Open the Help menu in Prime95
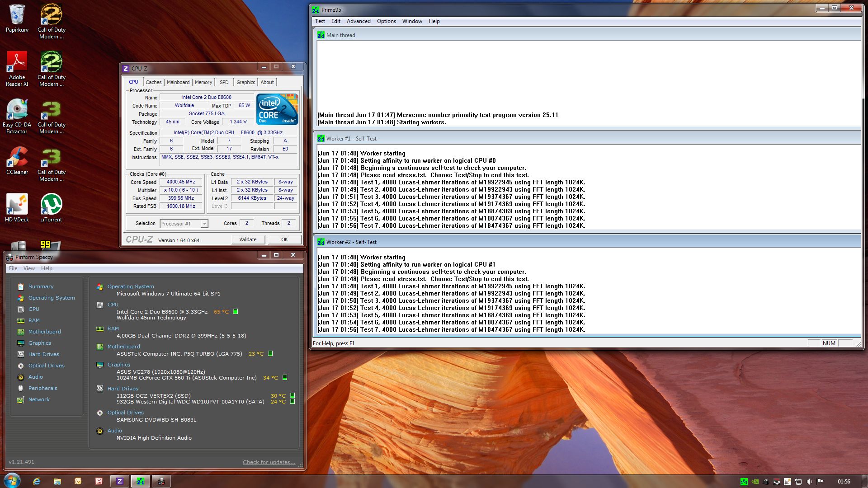 [x=434, y=21]
